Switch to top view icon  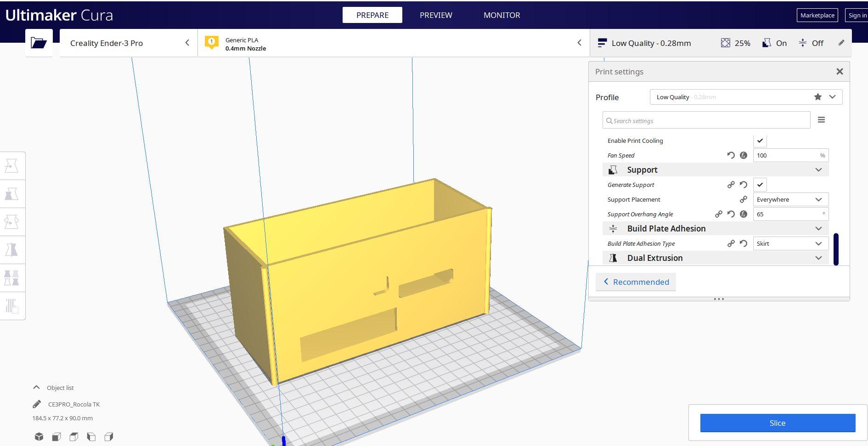pyautogui.click(x=74, y=436)
